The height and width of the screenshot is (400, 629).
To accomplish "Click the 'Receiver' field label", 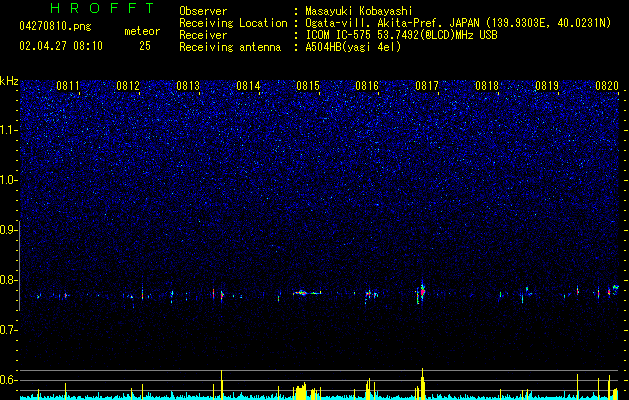I will click(203, 35).
